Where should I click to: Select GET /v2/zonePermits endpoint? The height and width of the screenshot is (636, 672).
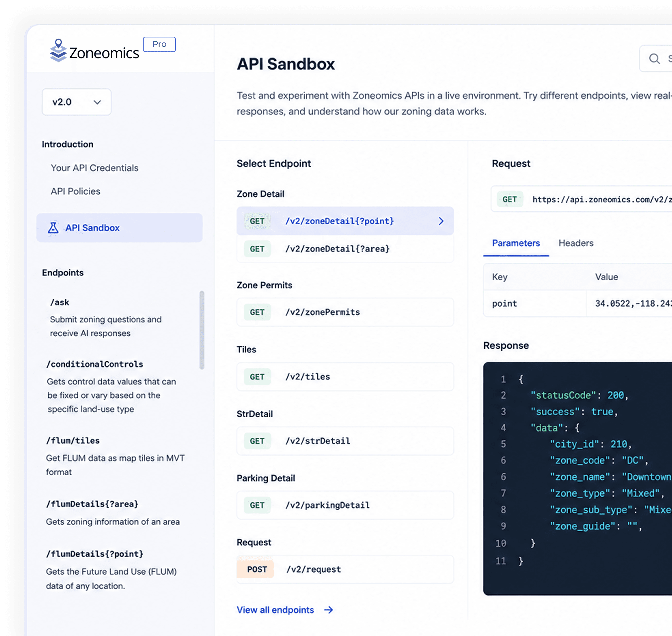pos(345,312)
